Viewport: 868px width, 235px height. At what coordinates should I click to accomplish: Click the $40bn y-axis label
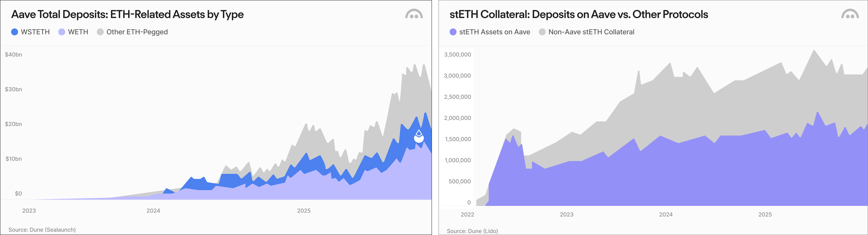coord(14,55)
